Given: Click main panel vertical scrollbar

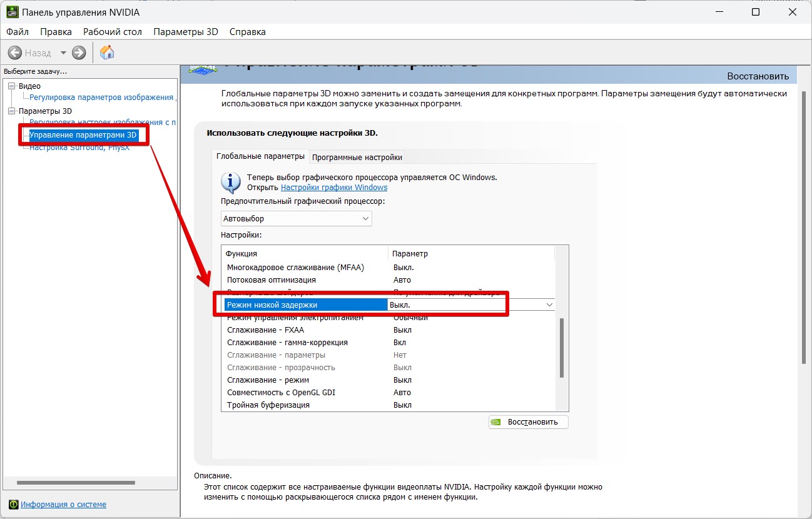Looking at the screenshot, I should click(804, 226).
